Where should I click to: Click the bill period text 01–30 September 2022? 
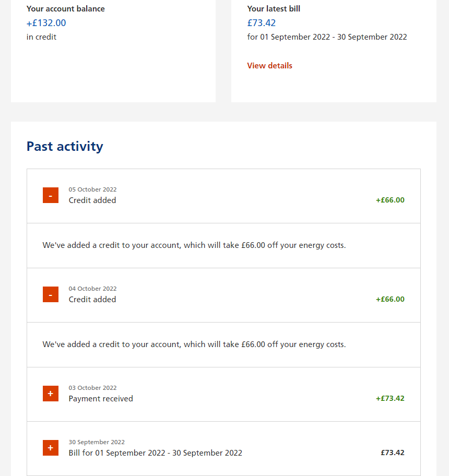pyautogui.click(x=327, y=37)
